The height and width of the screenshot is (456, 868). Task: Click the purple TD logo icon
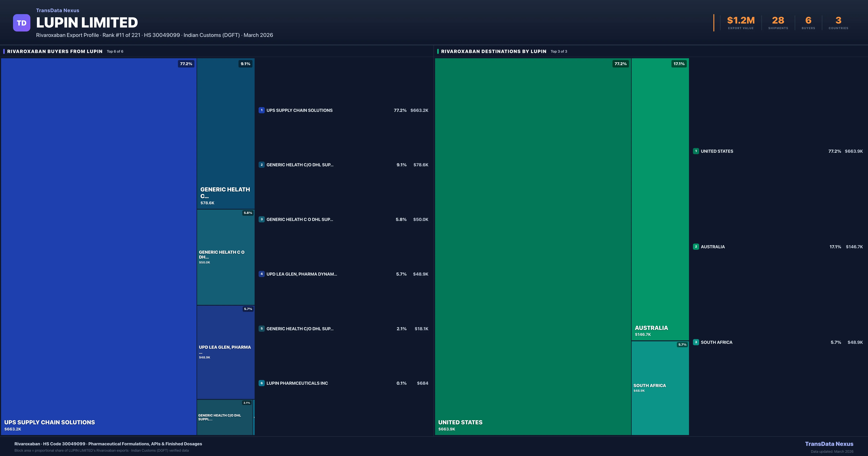pyautogui.click(x=22, y=23)
